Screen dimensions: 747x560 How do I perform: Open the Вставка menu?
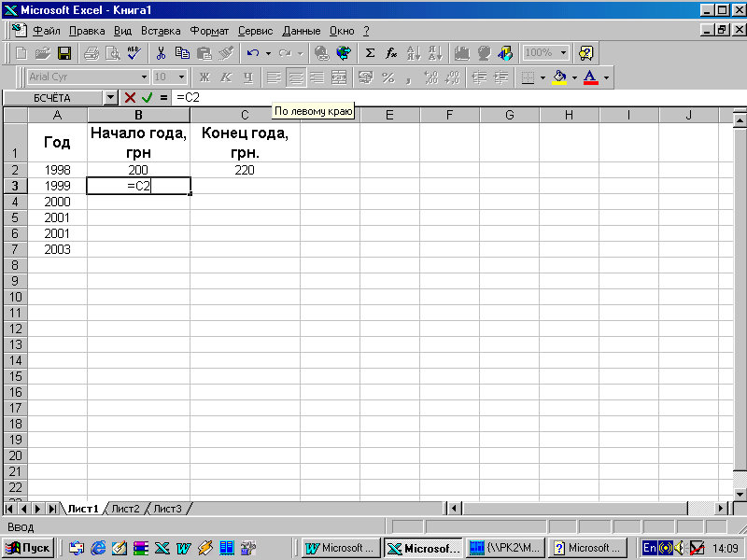(x=161, y=31)
